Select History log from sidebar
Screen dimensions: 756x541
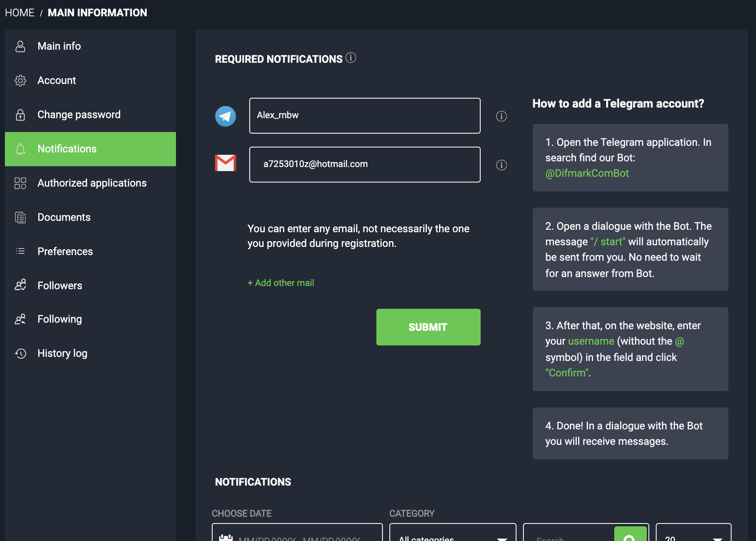(x=62, y=354)
